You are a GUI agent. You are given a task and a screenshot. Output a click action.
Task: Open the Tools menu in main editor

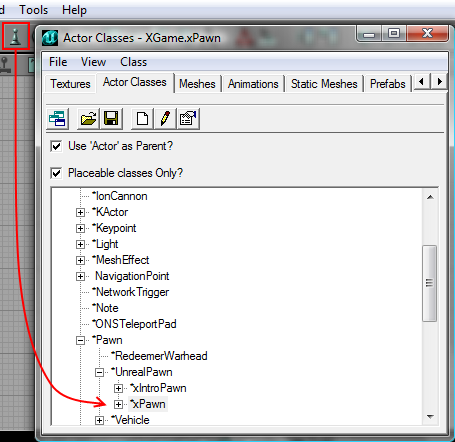[x=33, y=10]
